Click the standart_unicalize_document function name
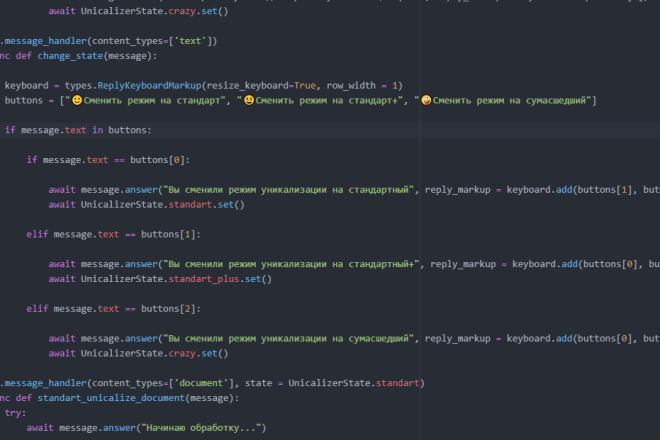Viewport: 660px width, 440px height. (x=111, y=398)
